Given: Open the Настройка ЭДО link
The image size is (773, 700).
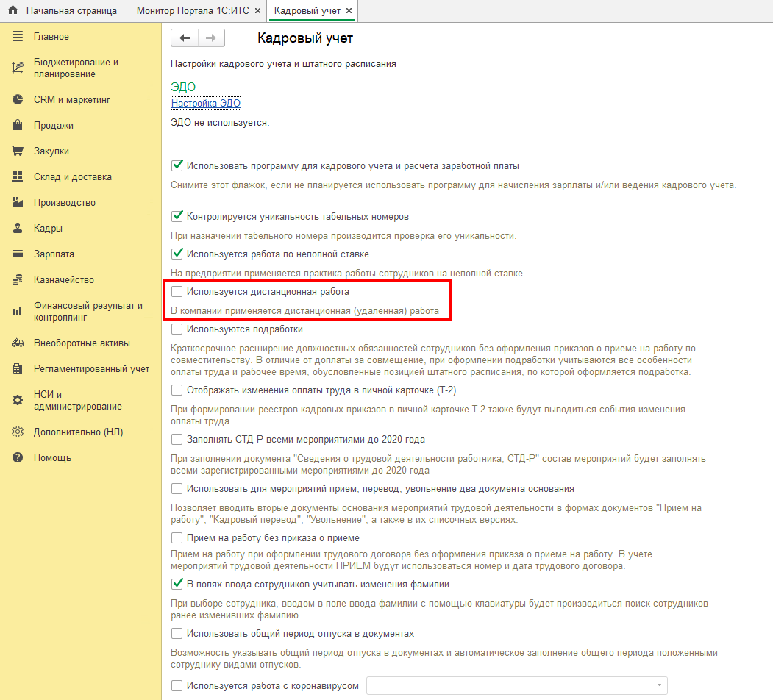Looking at the screenshot, I should point(206,103).
